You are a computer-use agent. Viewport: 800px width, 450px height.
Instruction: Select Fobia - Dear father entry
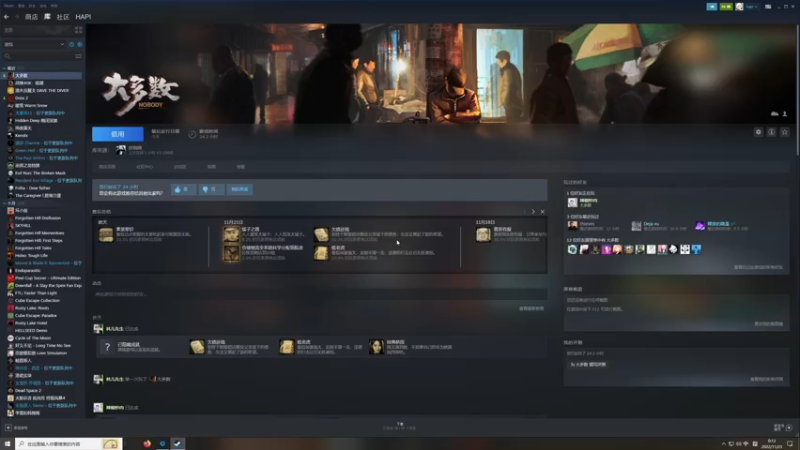click(x=33, y=188)
